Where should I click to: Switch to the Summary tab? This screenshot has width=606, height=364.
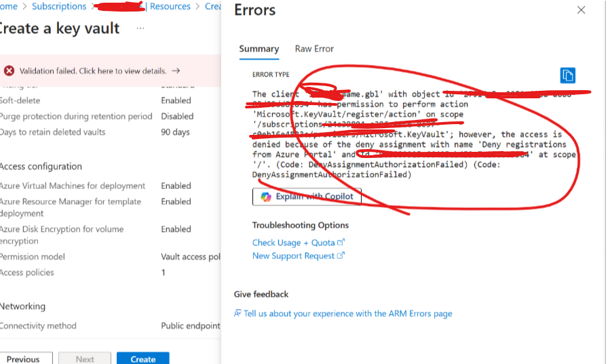(x=259, y=49)
